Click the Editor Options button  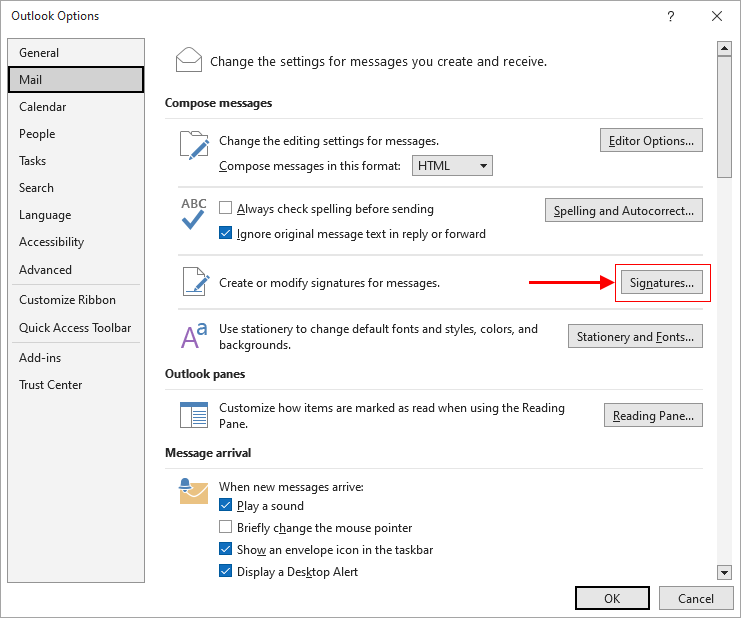tap(651, 141)
